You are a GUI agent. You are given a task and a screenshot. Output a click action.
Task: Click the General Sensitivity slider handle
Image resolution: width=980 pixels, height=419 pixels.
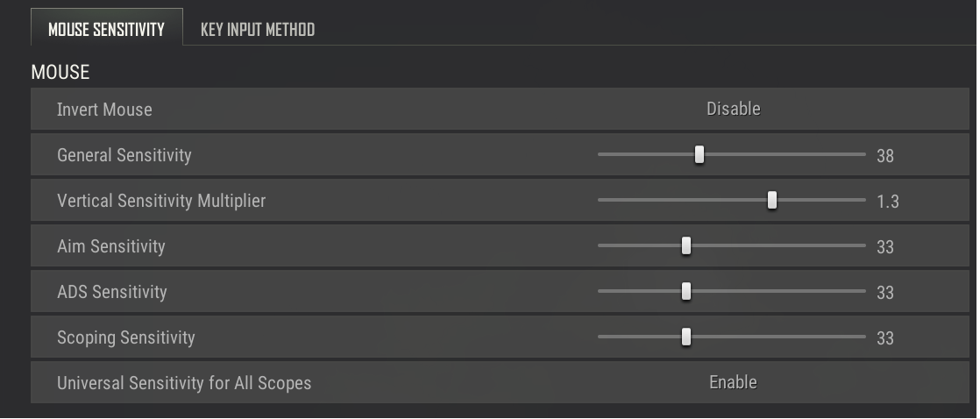(x=699, y=155)
